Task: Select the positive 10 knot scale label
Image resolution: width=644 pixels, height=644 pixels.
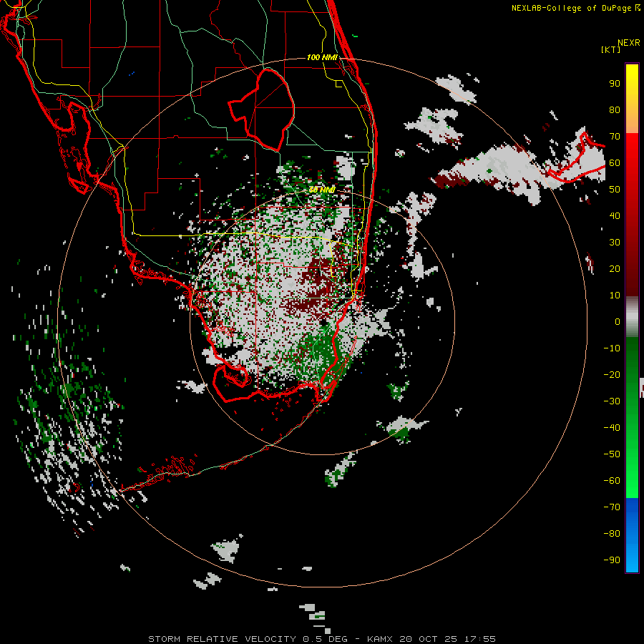Action: tap(615, 296)
